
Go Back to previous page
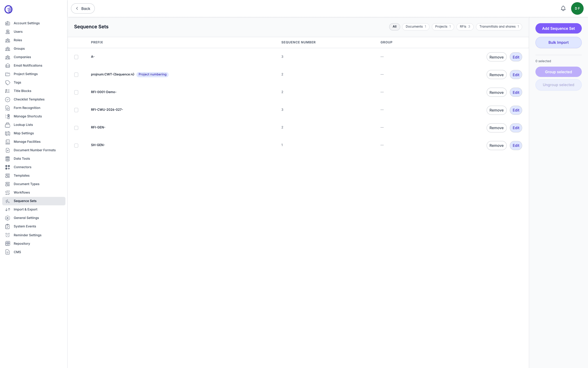point(83,8)
